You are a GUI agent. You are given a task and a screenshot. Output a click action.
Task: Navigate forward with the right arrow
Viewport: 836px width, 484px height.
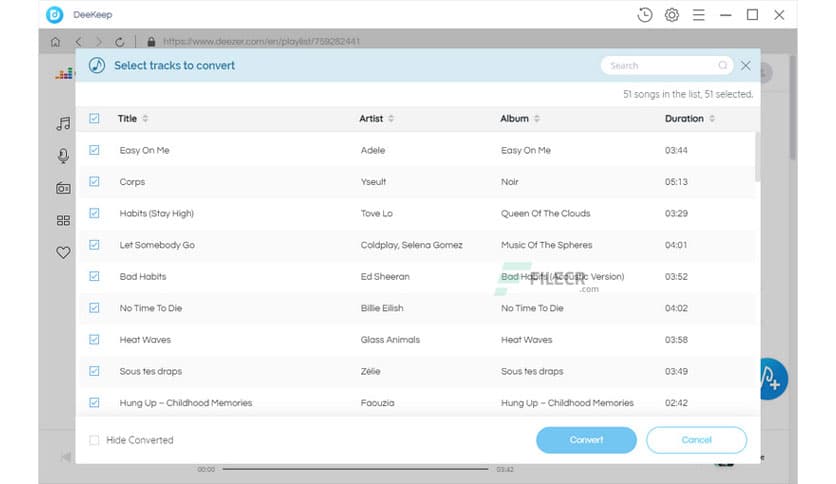pyautogui.click(x=99, y=42)
